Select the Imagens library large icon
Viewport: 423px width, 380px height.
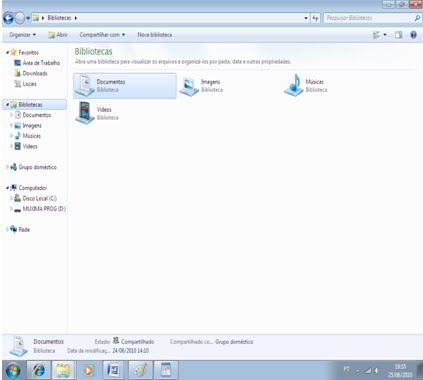tap(189, 86)
